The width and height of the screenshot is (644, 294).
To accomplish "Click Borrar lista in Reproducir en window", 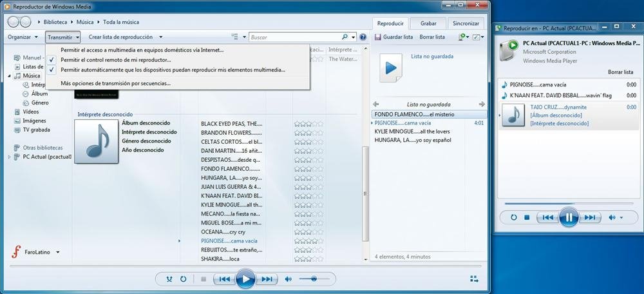I will [621, 72].
